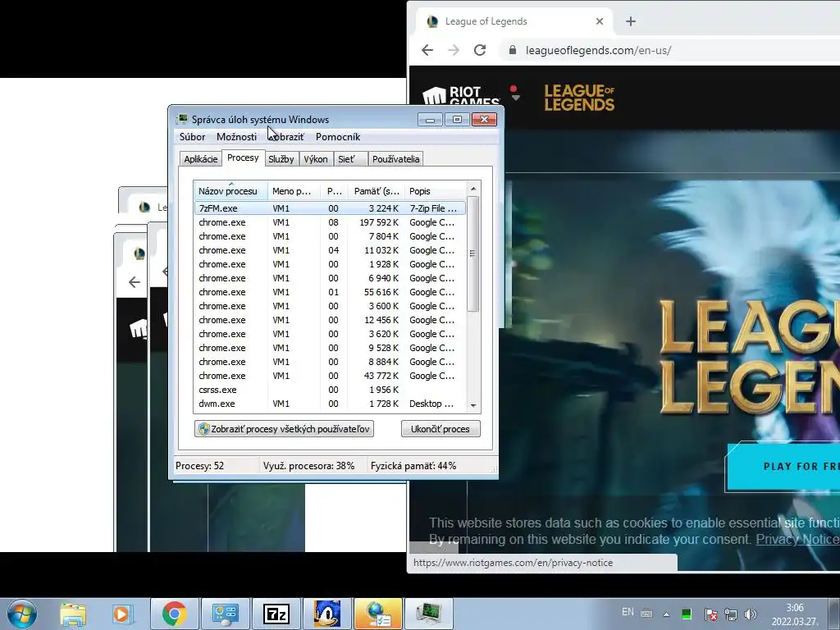Viewport: 840px width, 630px height.
Task: Click the forward arrow in Chrome
Action: coord(453,50)
